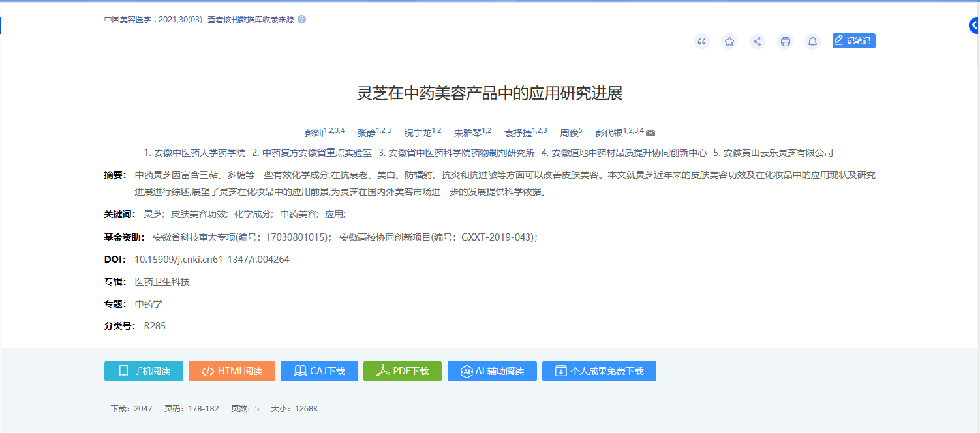Enable alerts with the bell icon

tap(812, 41)
